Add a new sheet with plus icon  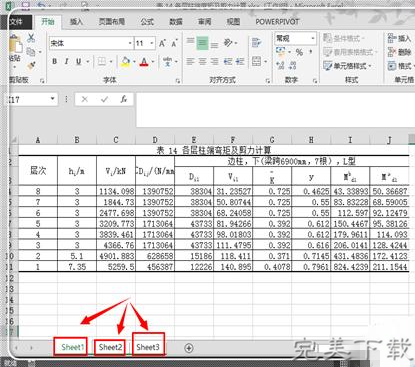189,348
